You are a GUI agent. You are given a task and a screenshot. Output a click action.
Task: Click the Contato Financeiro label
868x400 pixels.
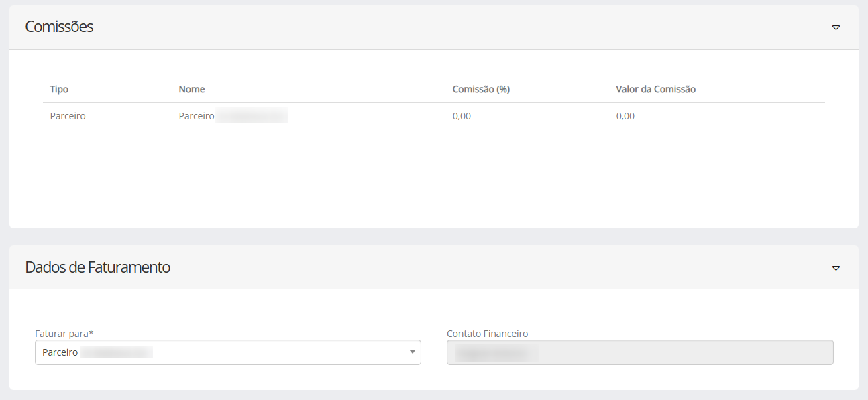coord(487,333)
